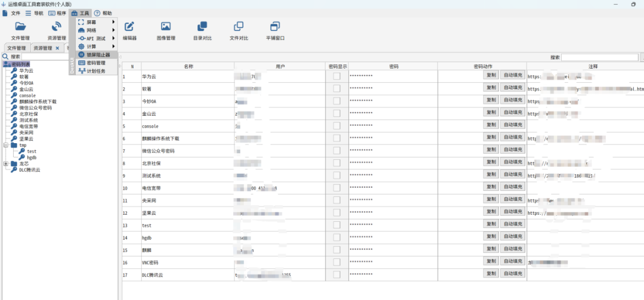Show password for the console row

(x=337, y=126)
